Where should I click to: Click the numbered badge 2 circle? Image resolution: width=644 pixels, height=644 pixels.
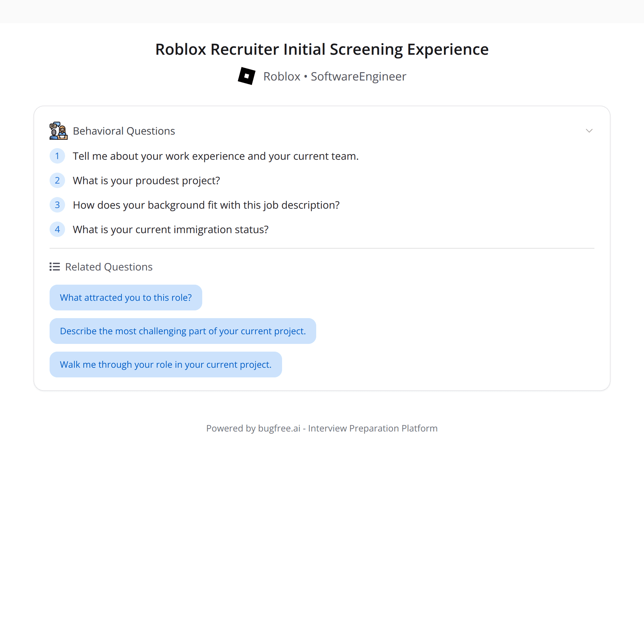[x=57, y=180]
